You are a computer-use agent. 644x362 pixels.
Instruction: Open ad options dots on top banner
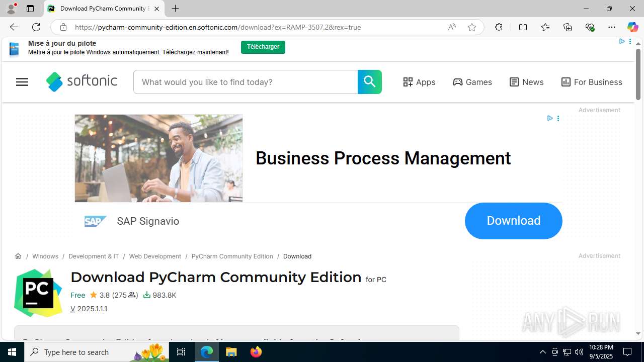pyautogui.click(x=630, y=41)
